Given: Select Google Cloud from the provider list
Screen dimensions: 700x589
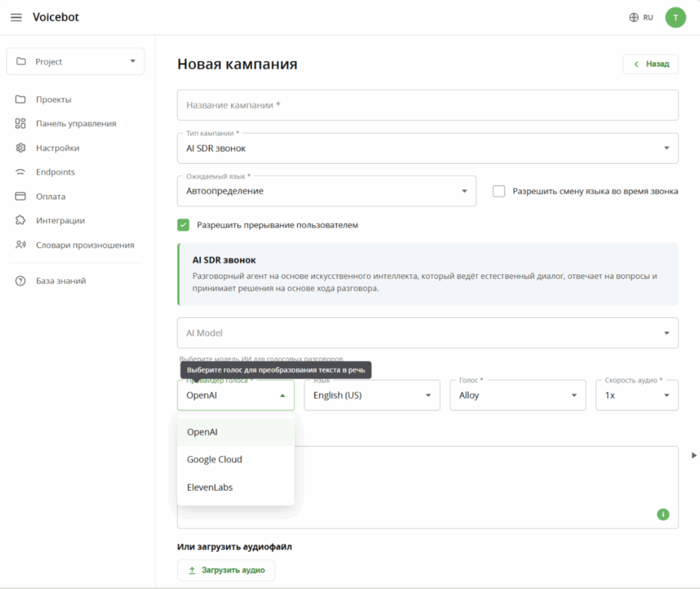Looking at the screenshot, I should 236,460.
